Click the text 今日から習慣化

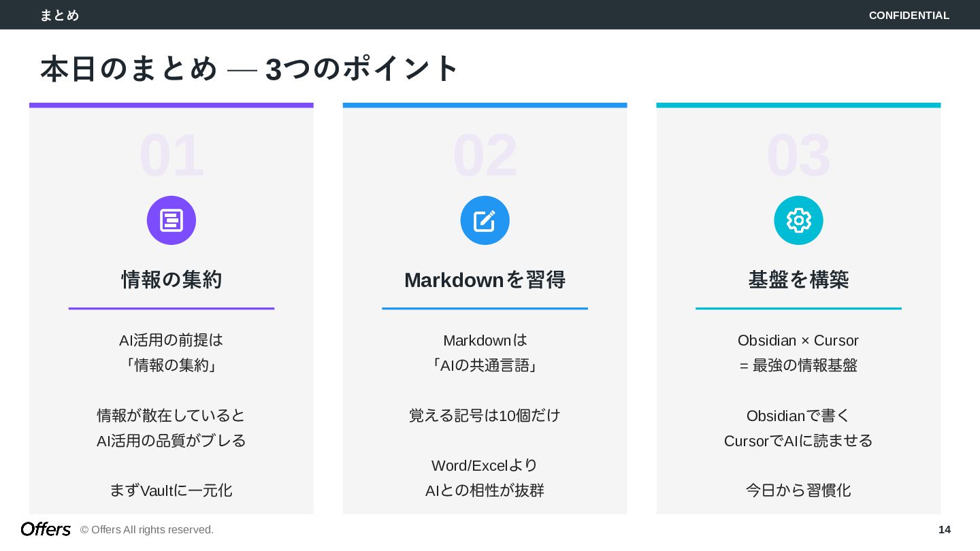pyautogui.click(x=798, y=490)
